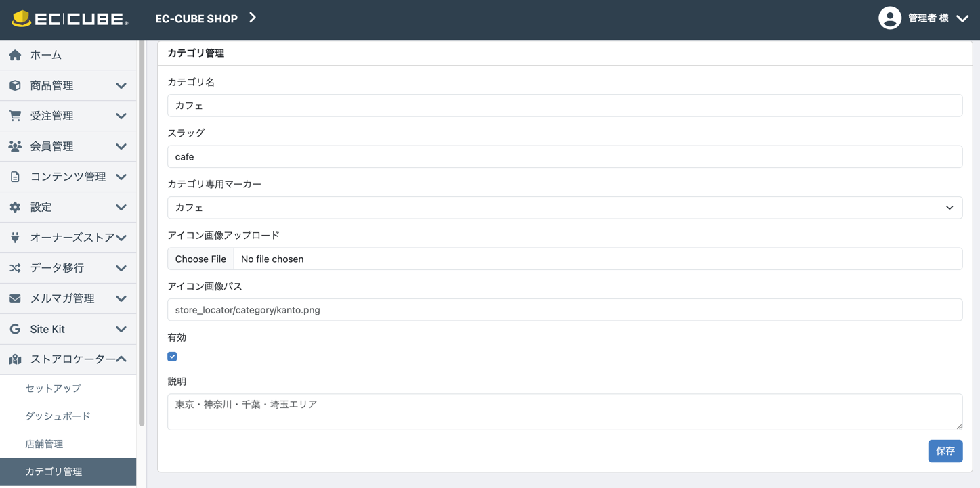
Task: Click the No file chosen text
Action: 272,259
